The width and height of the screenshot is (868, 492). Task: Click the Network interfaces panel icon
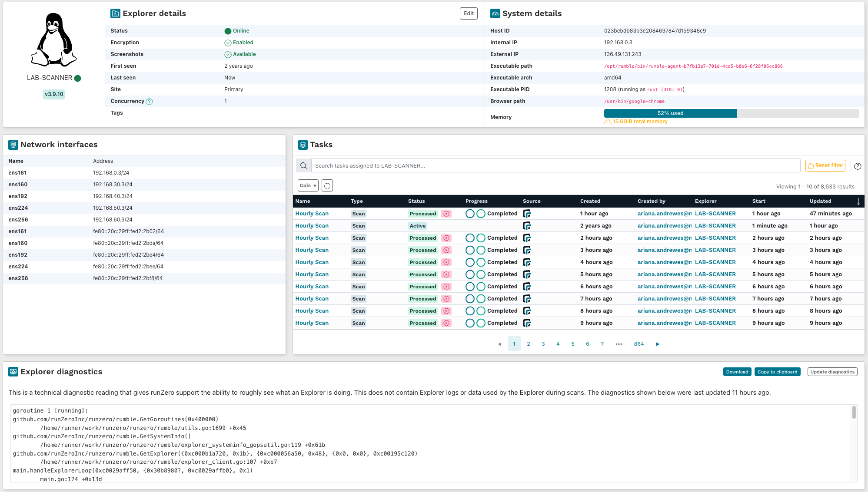[13, 145]
